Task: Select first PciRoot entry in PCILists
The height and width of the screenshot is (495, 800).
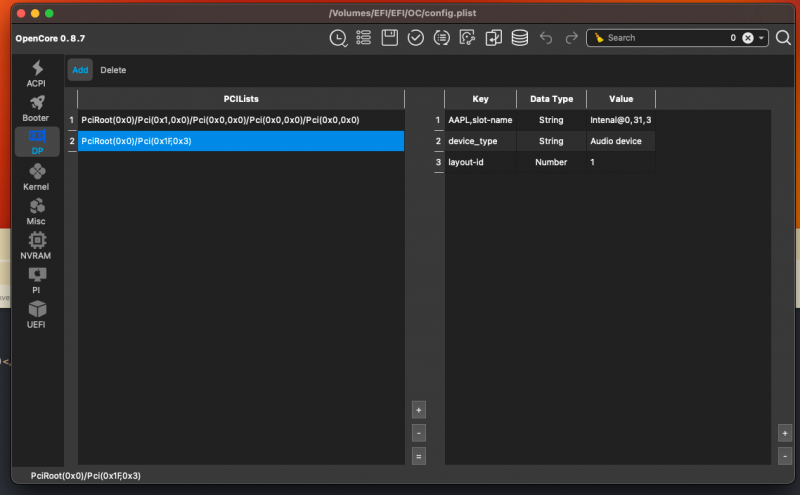Action: [x=220, y=120]
